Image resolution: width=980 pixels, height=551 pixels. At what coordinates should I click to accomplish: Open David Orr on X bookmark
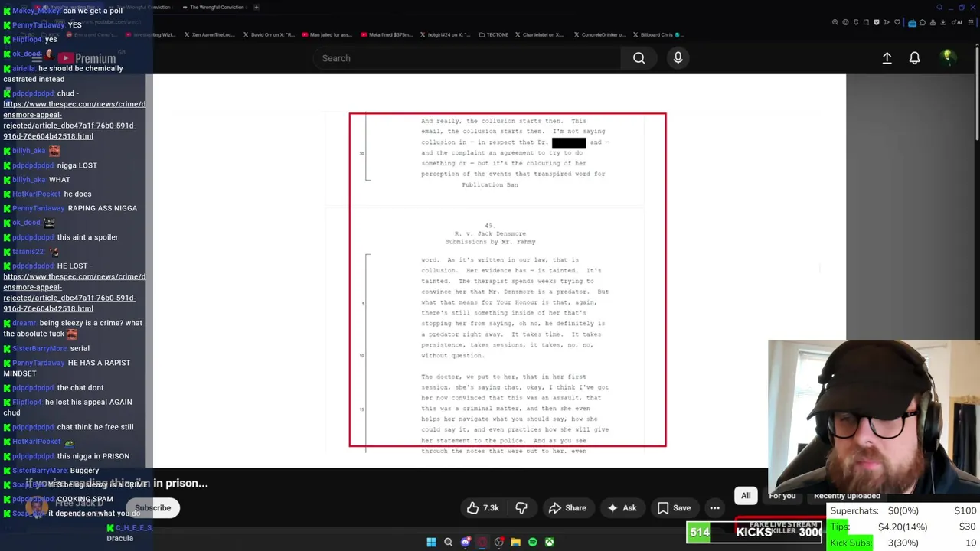269,34
